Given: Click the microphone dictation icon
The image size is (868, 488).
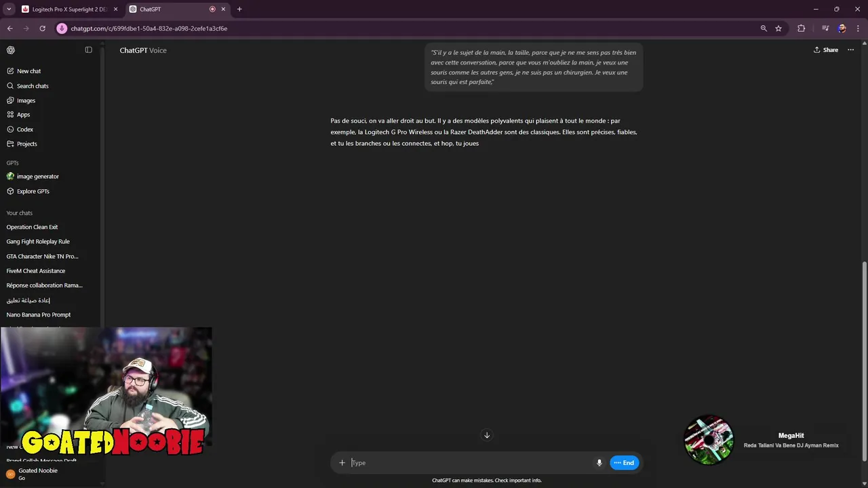Looking at the screenshot, I should pyautogui.click(x=599, y=463).
